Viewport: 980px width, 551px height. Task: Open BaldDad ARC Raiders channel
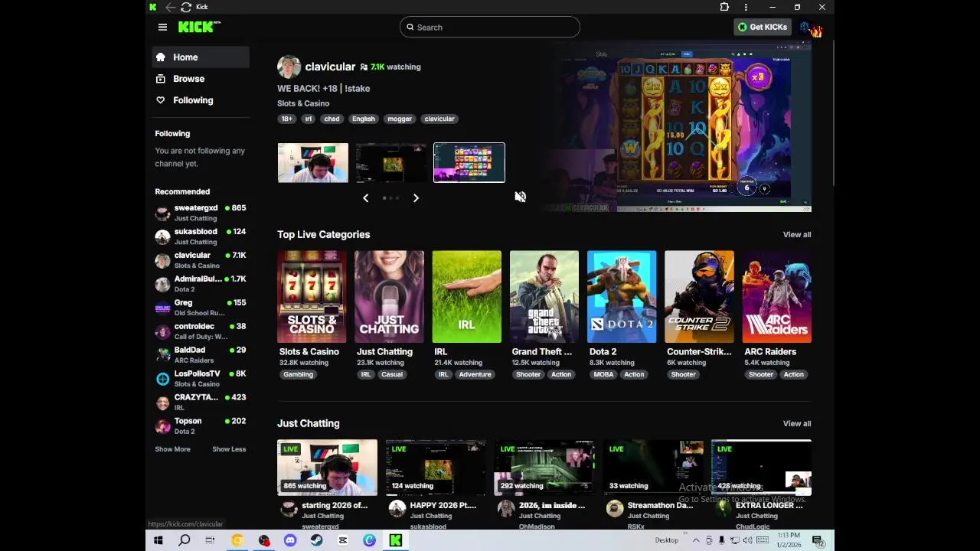(201, 355)
